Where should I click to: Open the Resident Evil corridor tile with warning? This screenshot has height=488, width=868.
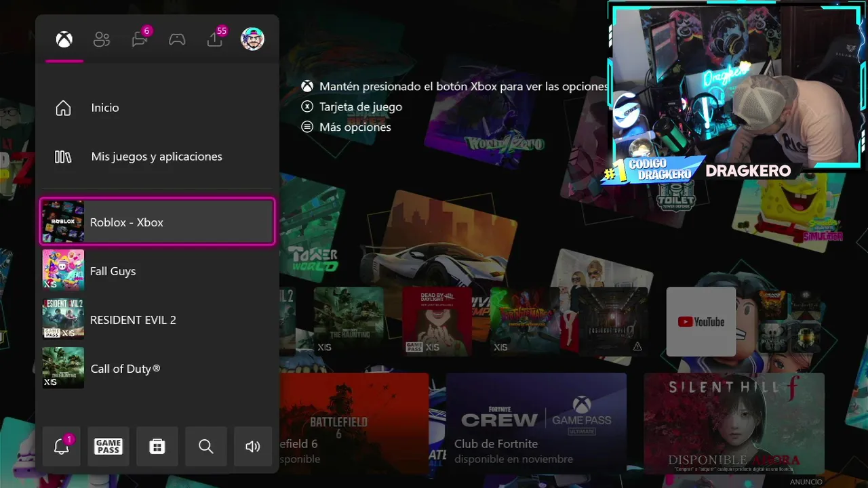click(x=613, y=321)
